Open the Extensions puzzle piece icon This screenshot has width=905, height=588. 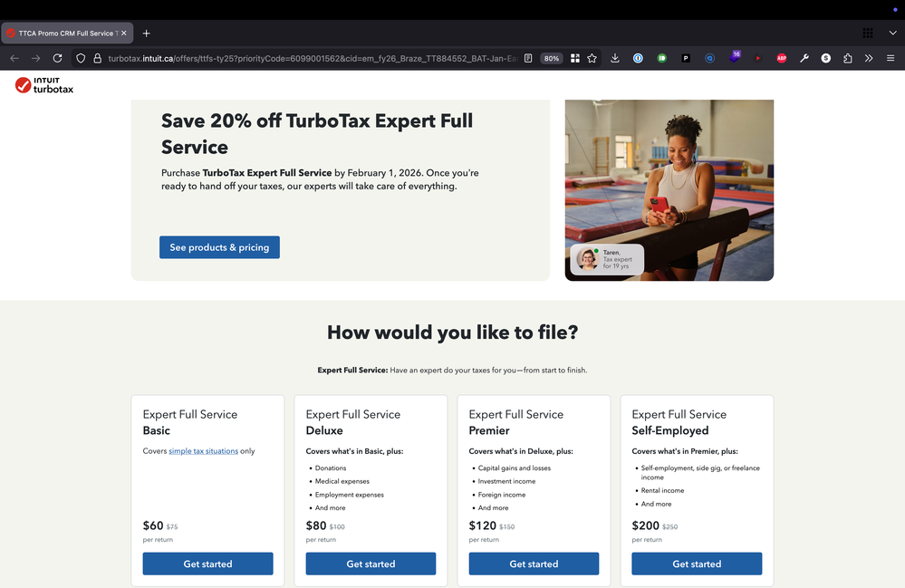pos(847,58)
